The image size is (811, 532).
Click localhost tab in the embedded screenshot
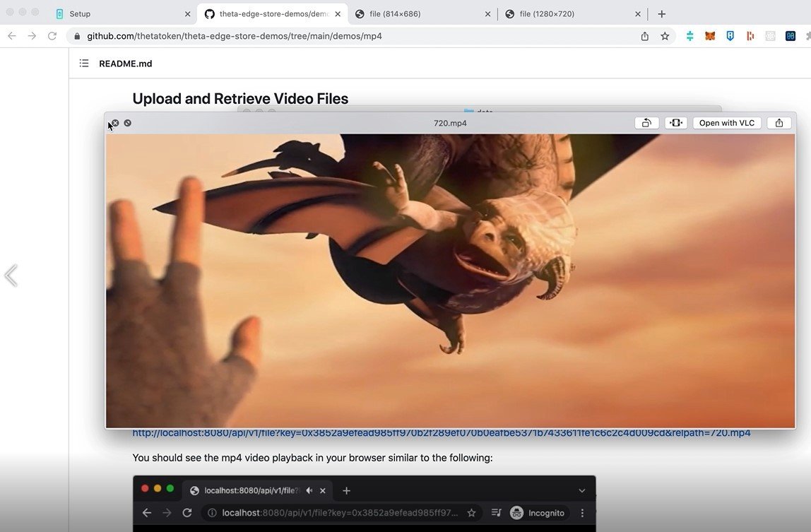(x=258, y=490)
